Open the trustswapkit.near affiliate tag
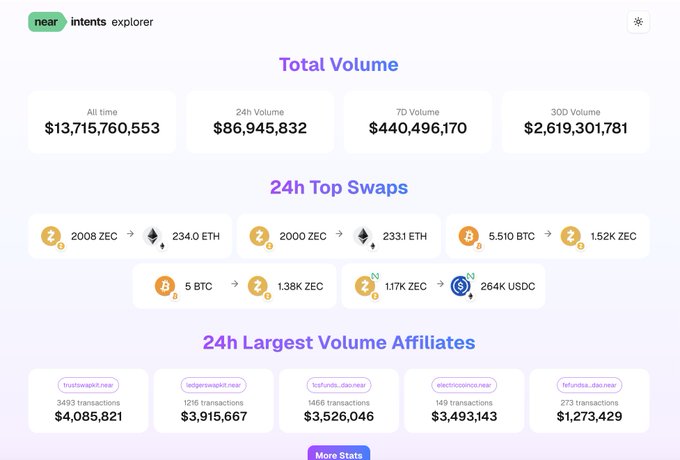Viewport: 680px width, 460px height. (88, 384)
